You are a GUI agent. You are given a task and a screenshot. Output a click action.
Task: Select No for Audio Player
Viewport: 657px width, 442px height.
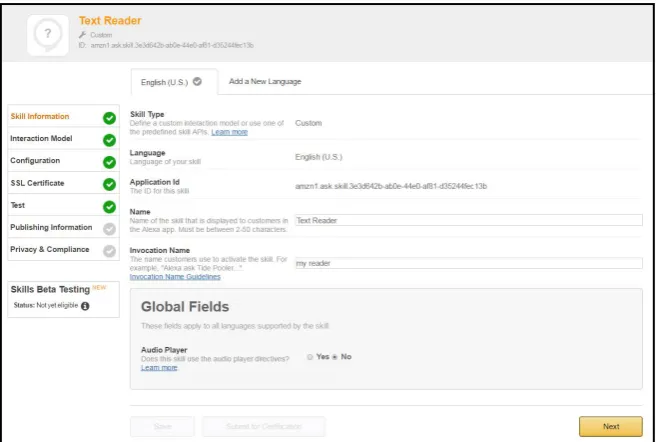(x=335, y=357)
